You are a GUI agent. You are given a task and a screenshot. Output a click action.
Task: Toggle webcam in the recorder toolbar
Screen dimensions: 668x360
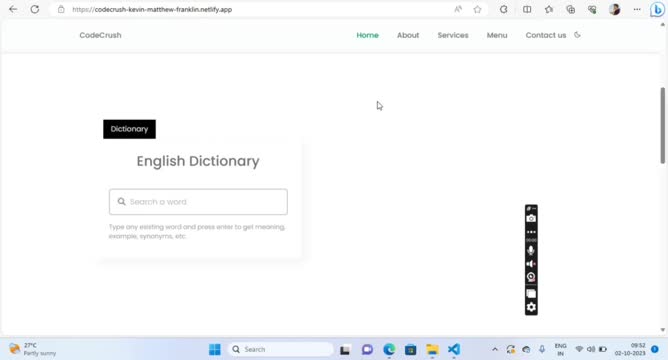tap(531, 277)
